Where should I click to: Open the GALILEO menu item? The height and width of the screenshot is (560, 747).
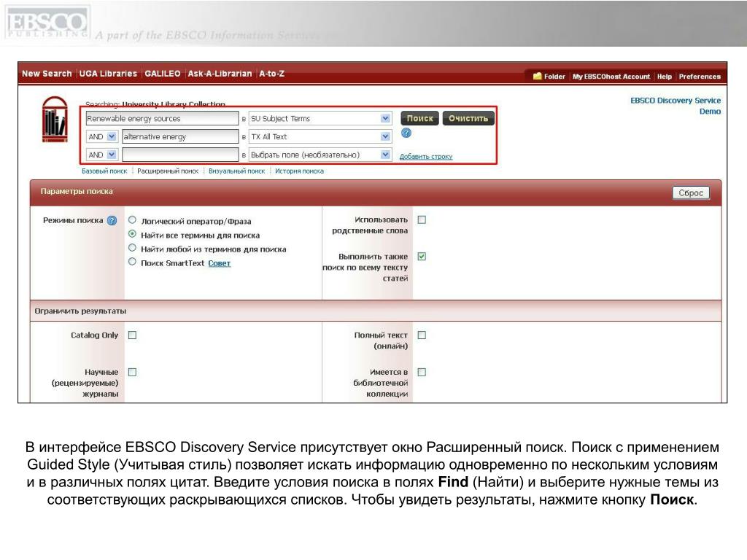[x=163, y=74]
